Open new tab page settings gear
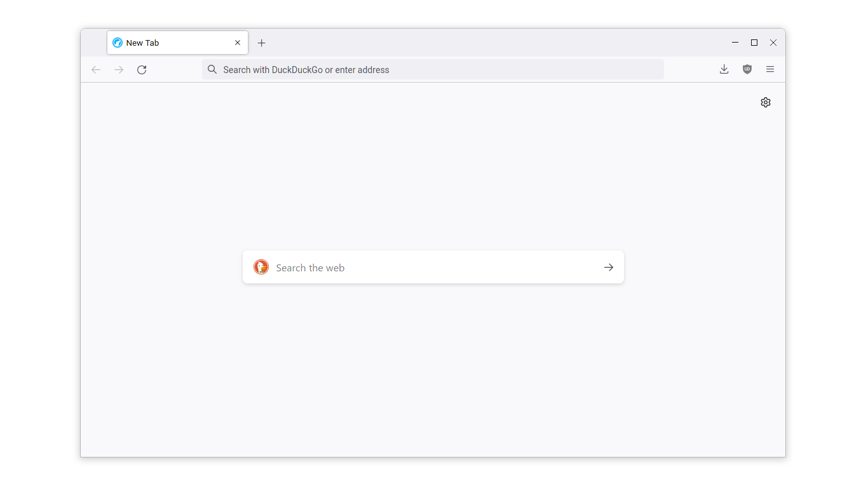 click(766, 102)
